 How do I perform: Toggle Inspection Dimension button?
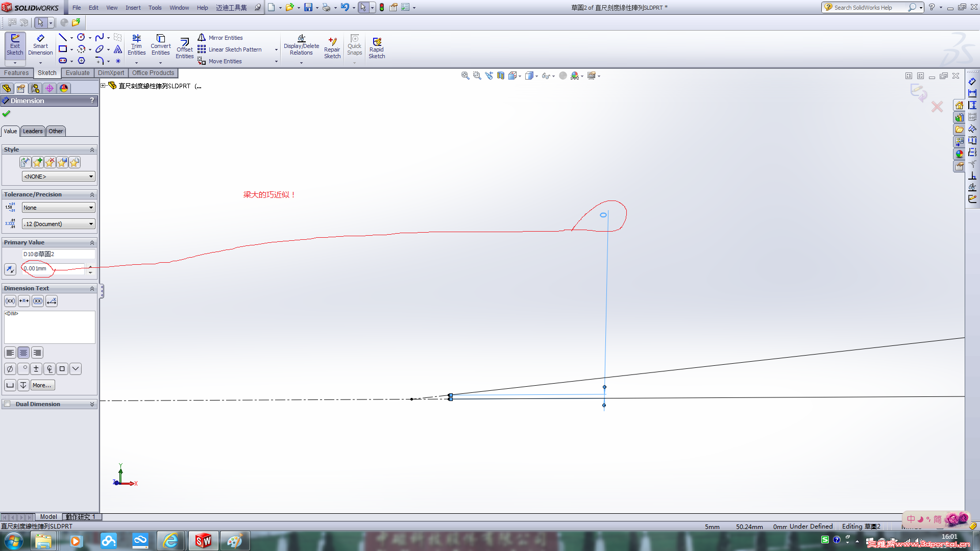[38, 301]
